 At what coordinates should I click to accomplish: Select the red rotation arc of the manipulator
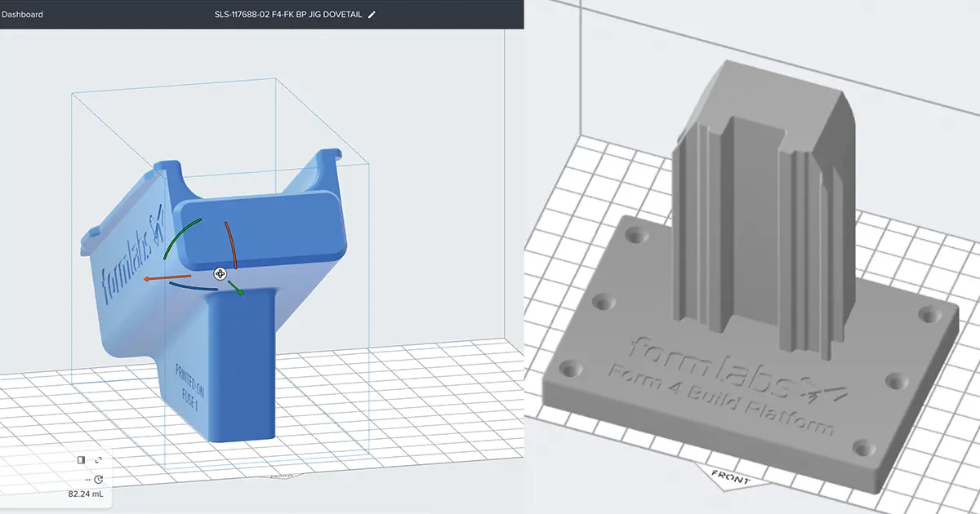coord(230,243)
